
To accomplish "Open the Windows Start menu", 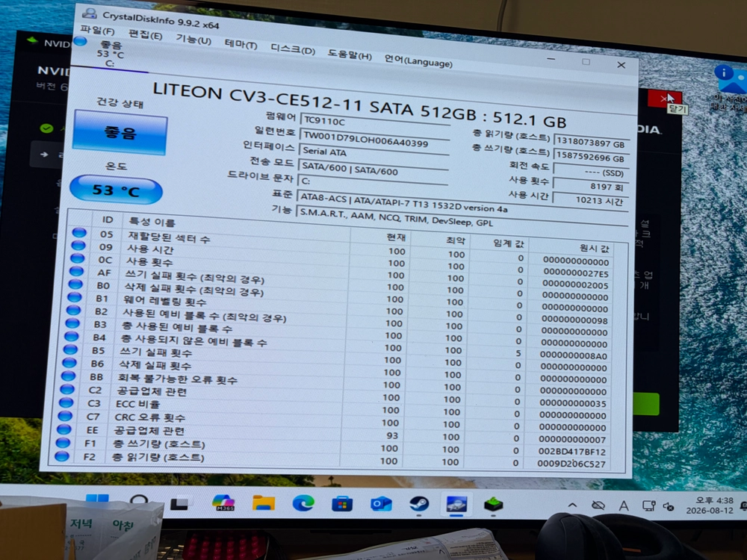I will (97, 500).
